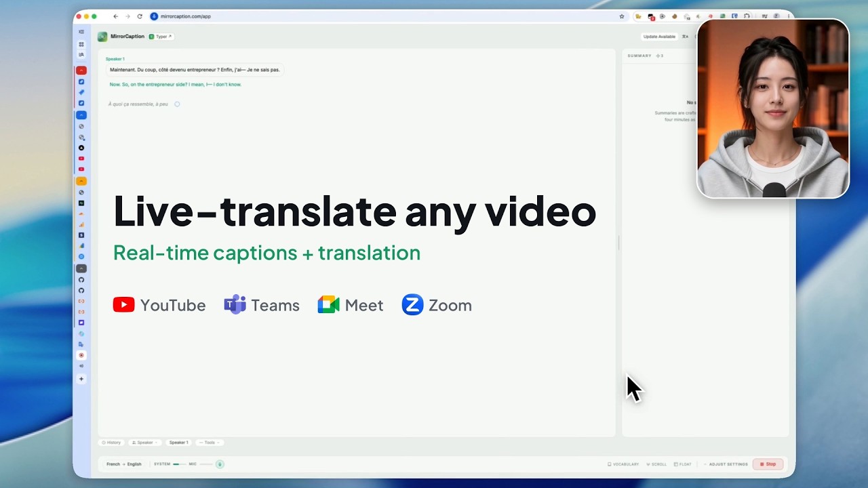Open the Typer link beside MirrorCaption
The height and width of the screenshot is (488, 868).
pos(161,37)
